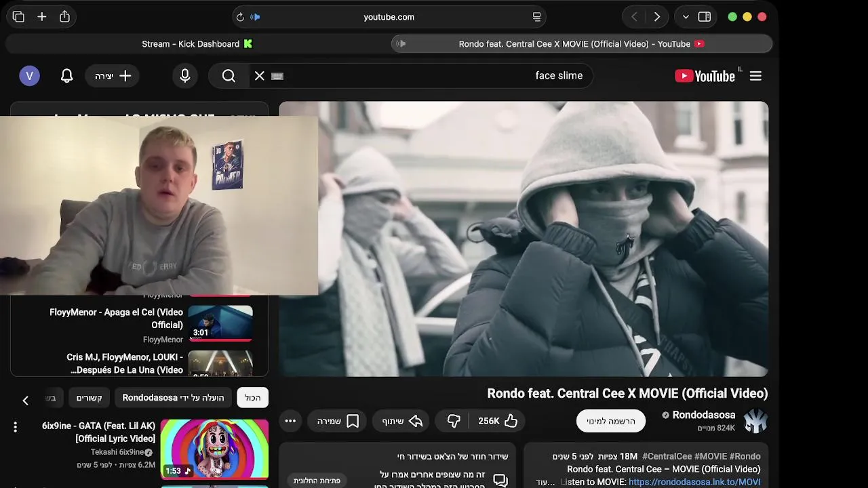Subscribe with the הרשמה למינוי button
Screen dimensions: 868x488
611,421
